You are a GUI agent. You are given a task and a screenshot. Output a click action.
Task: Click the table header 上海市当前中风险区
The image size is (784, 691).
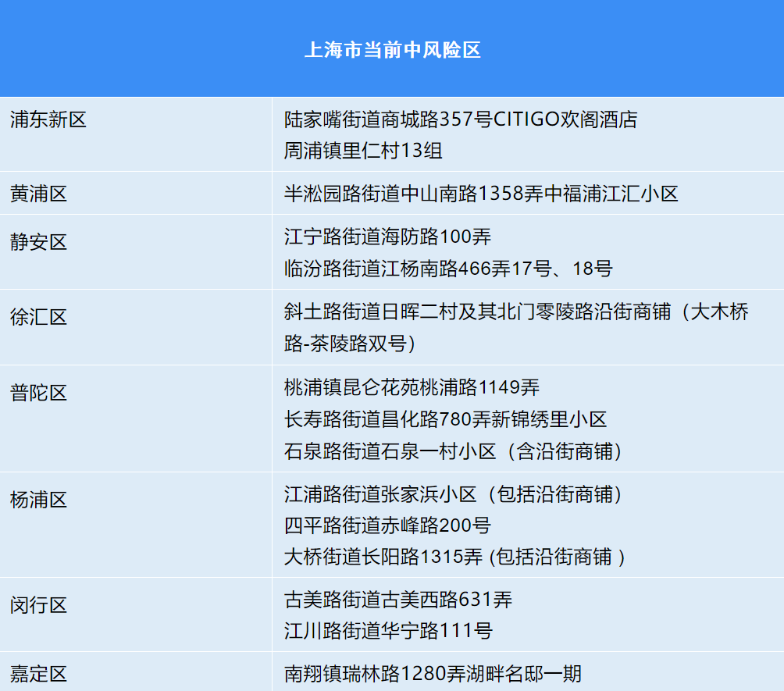[392, 48]
